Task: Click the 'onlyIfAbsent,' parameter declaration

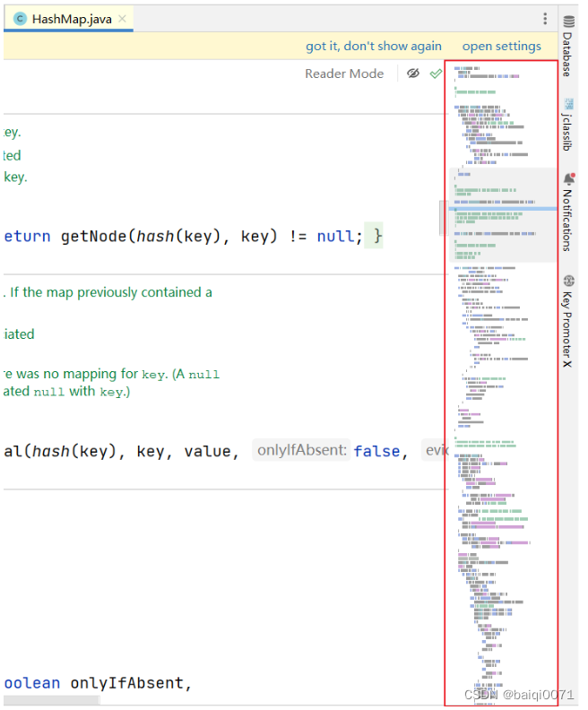Action: (x=131, y=683)
